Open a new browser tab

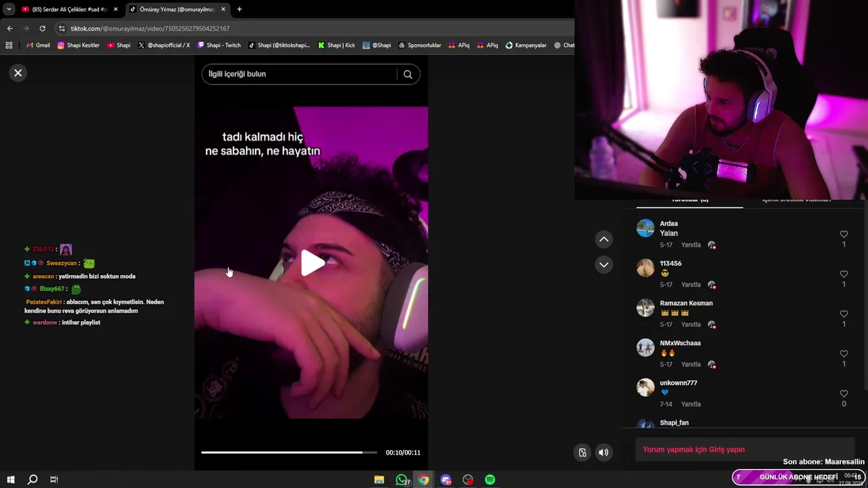pyautogui.click(x=239, y=9)
